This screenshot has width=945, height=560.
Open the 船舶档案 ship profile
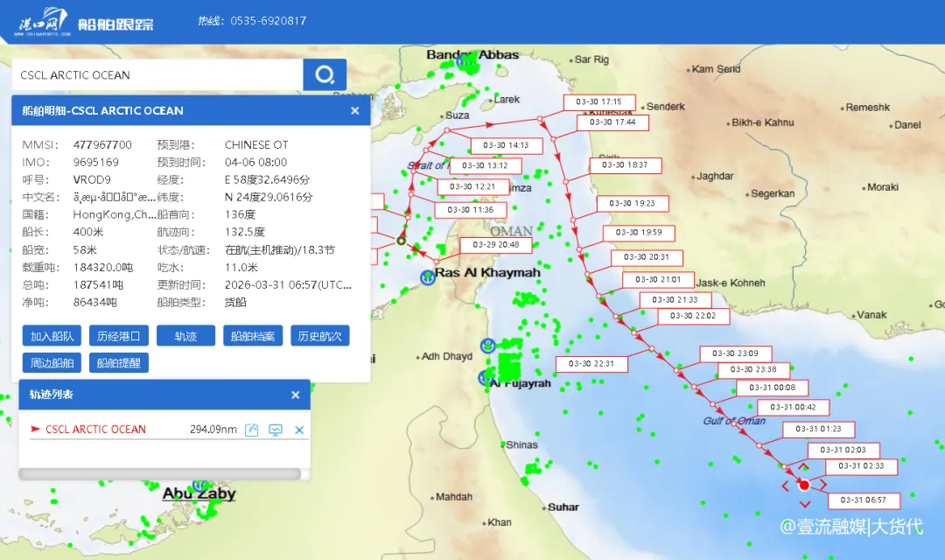coord(253,335)
